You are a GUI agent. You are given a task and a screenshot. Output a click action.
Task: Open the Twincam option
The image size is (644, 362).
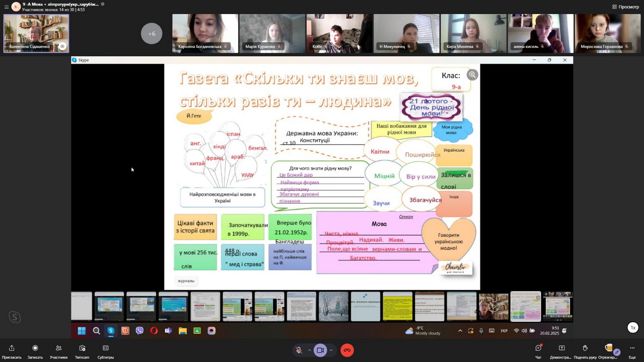82,348
